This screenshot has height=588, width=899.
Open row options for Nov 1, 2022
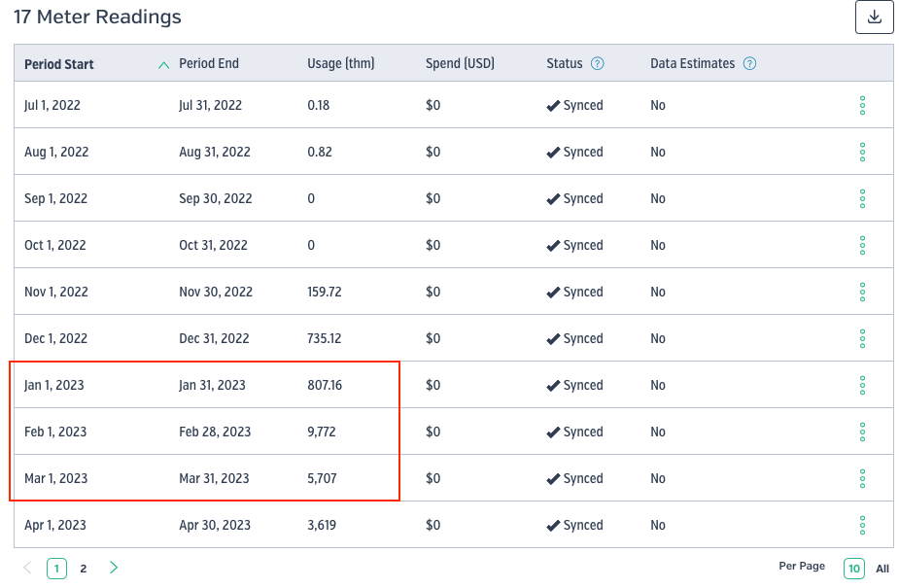tap(862, 292)
